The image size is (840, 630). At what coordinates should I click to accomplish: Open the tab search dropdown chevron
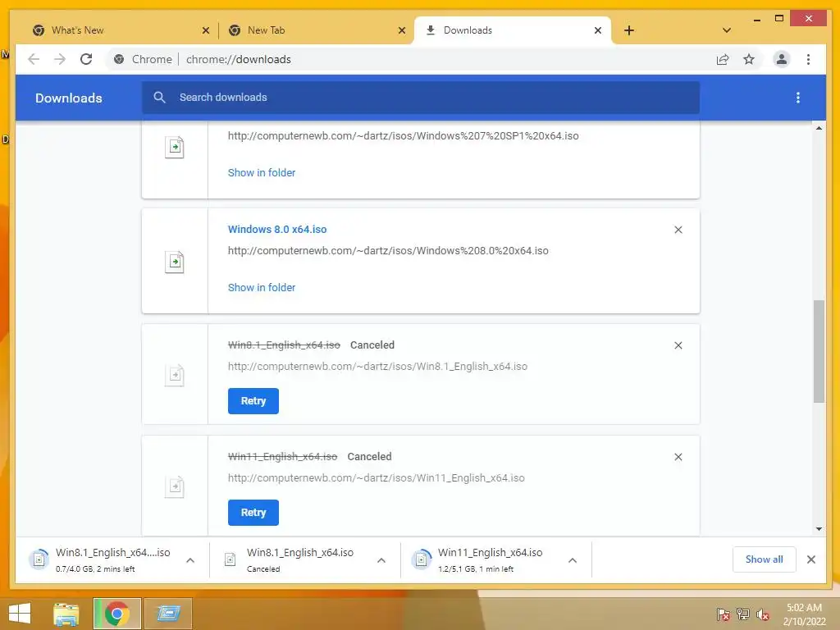coord(727,30)
